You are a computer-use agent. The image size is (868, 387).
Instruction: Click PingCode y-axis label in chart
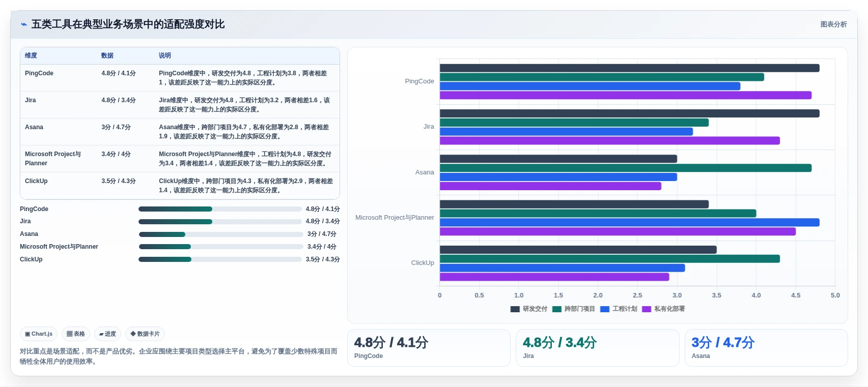pyautogui.click(x=419, y=81)
